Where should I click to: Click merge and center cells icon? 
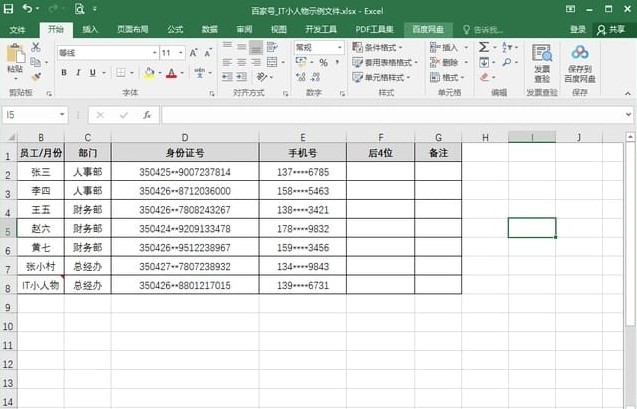pos(272,62)
